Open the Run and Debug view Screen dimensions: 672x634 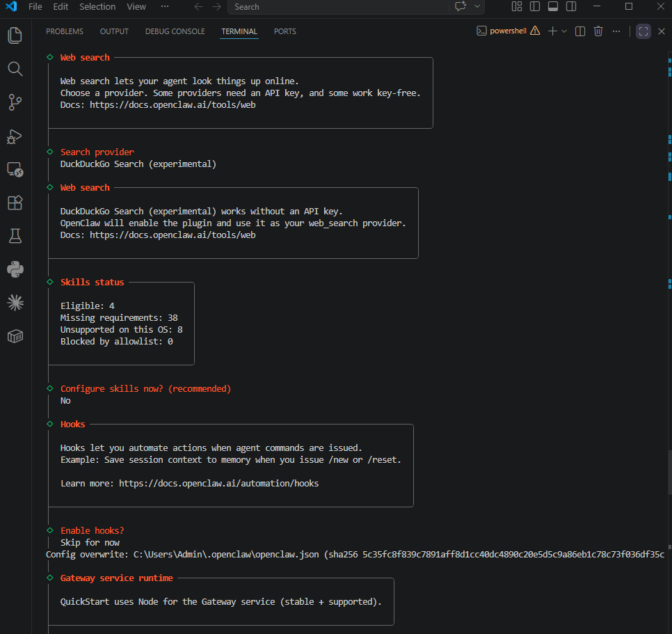point(15,136)
